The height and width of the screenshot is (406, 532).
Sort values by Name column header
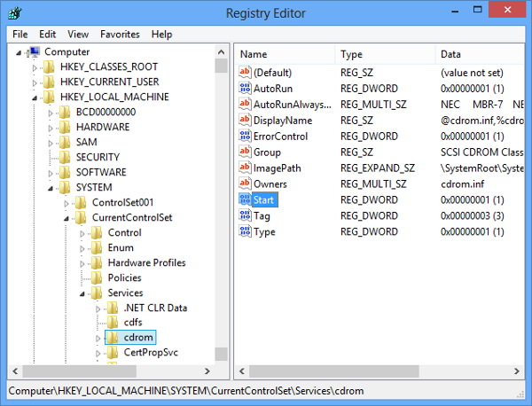coord(285,54)
